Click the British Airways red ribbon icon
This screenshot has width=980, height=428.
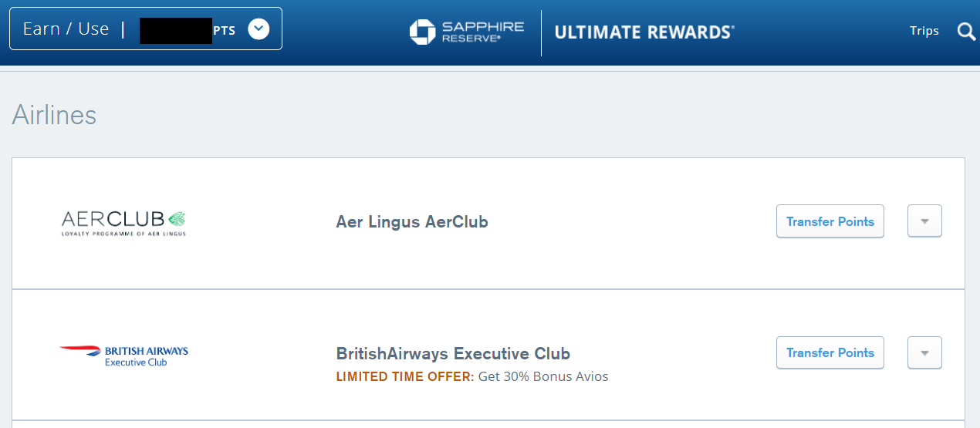pos(79,349)
